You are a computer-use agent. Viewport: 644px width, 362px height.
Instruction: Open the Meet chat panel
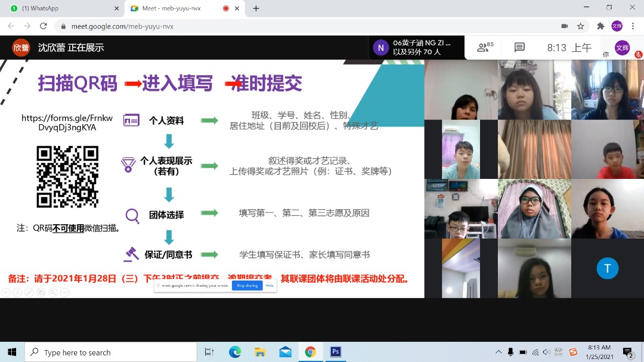[519, 47]
